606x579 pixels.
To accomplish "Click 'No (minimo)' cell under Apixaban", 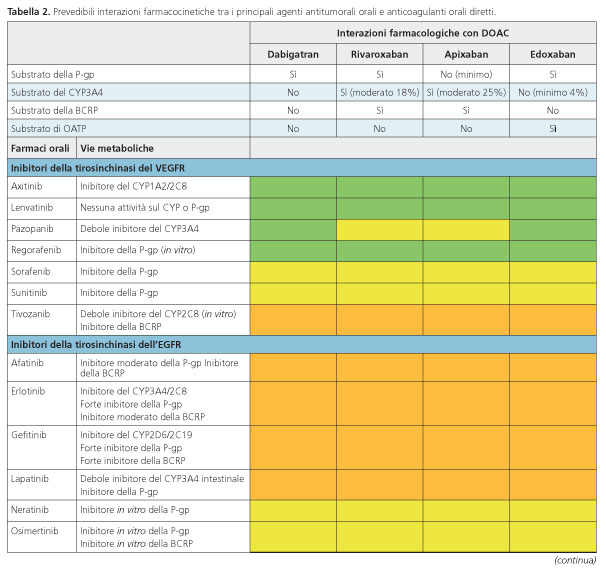I will tap(466, 74).
